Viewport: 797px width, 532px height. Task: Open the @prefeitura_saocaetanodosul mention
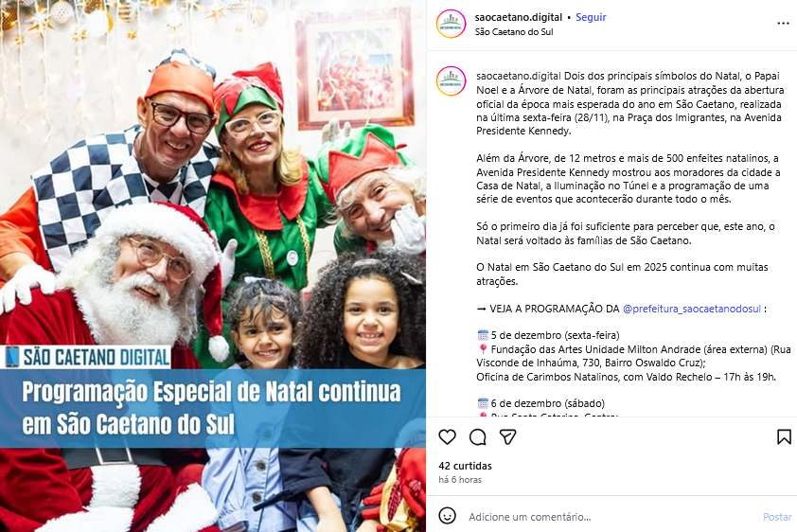[692, 309]
